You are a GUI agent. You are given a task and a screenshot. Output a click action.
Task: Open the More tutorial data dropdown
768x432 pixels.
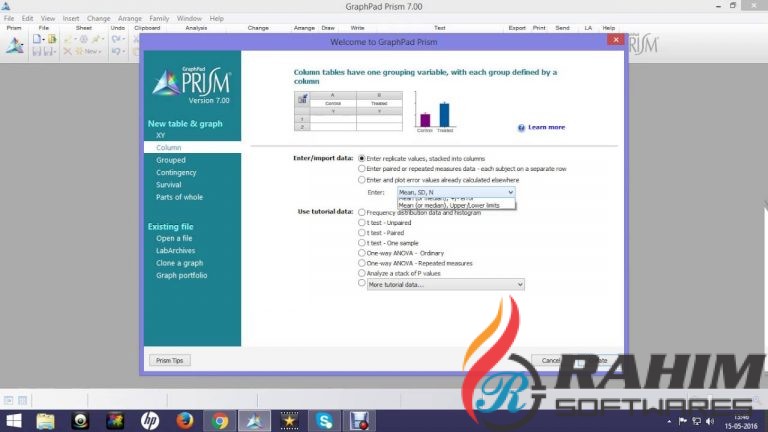coord(446,285)
